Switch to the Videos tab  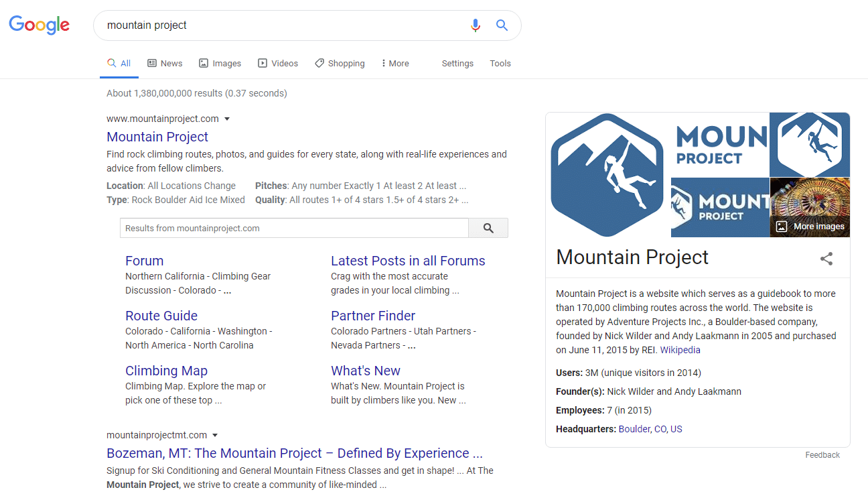(x=278, y=63)
